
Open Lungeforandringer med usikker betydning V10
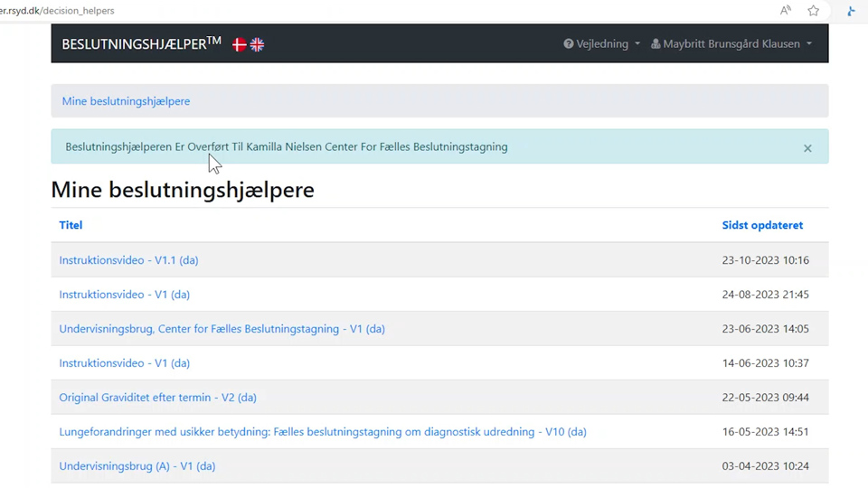(323, 432)
